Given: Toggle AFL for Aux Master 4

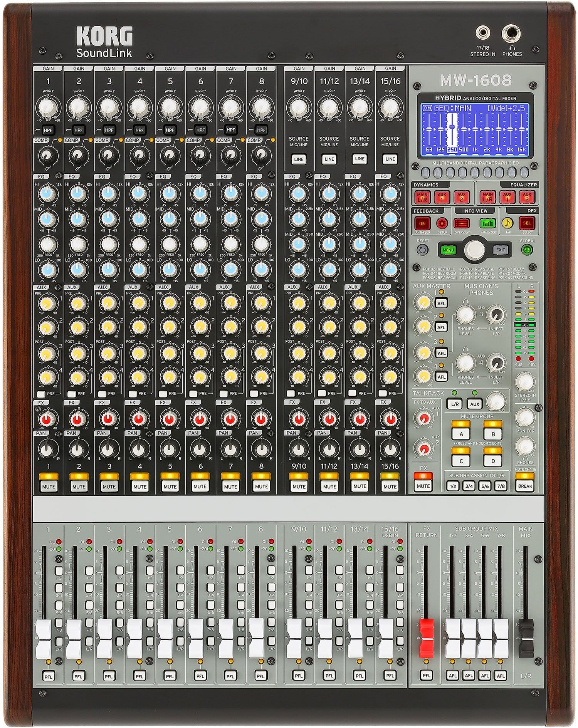Looking at the screenshot, I should (441, 377).
